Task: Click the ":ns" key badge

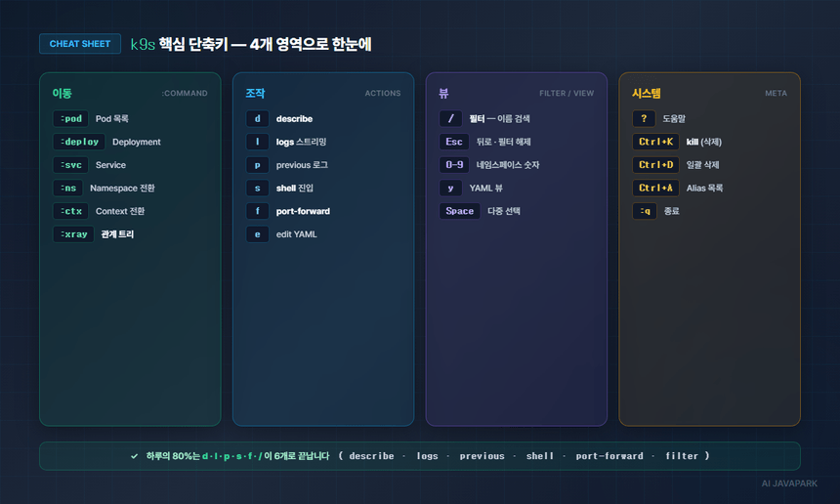Action: click(x=67, y=188)
